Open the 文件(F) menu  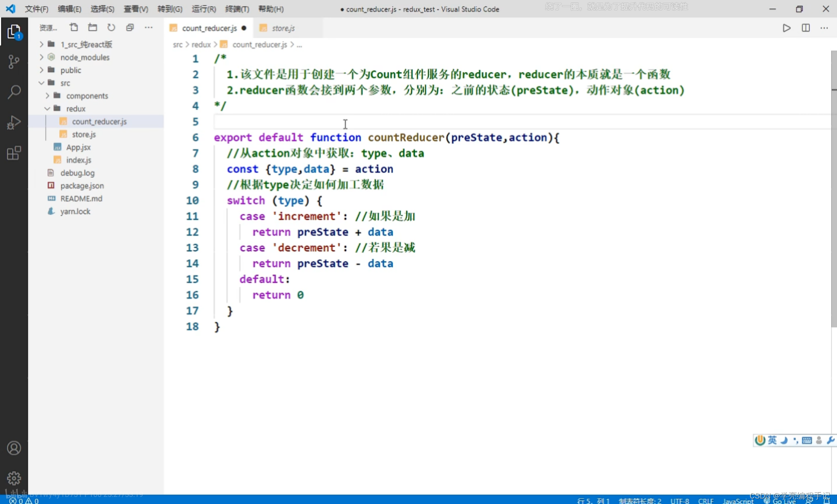(x=34, y=9)
